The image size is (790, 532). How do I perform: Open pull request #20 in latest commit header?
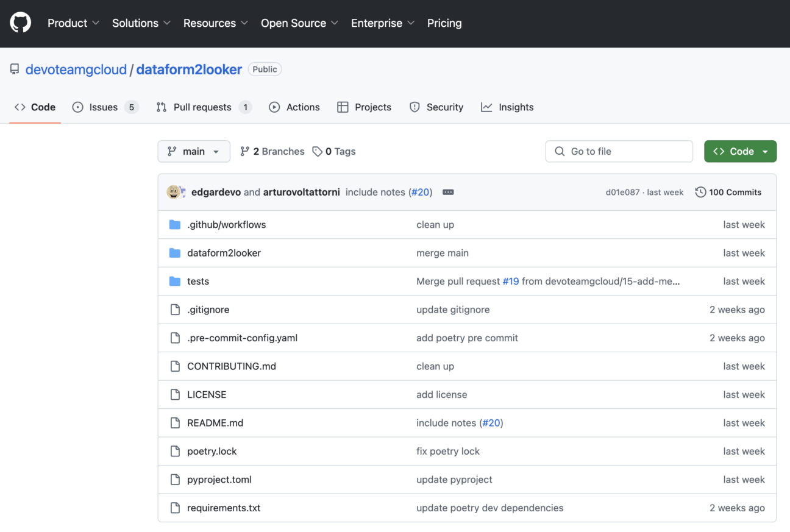click(421, 192)
